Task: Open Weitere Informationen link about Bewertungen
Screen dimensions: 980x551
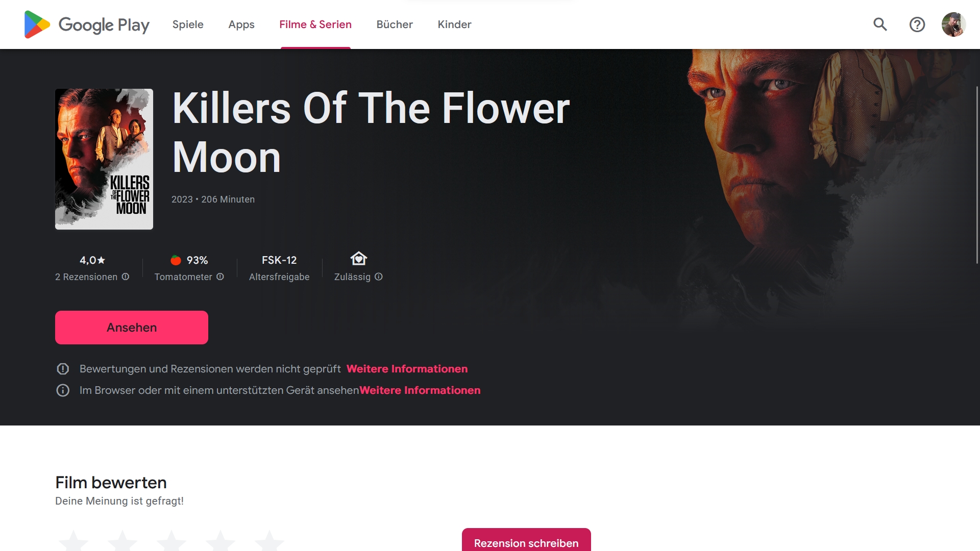Action: 407,369
